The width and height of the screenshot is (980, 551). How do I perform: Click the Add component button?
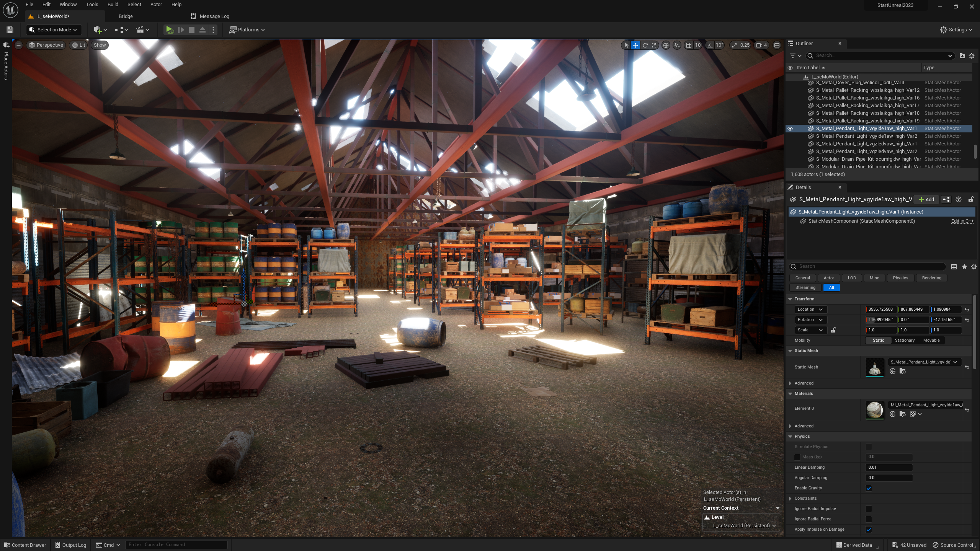[926, 200]
